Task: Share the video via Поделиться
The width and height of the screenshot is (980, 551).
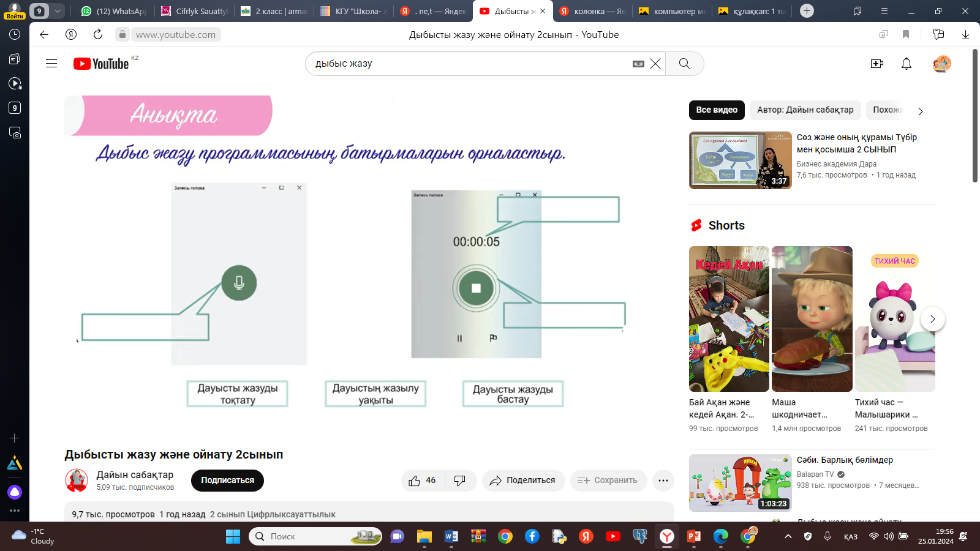Action: [523, 481]
